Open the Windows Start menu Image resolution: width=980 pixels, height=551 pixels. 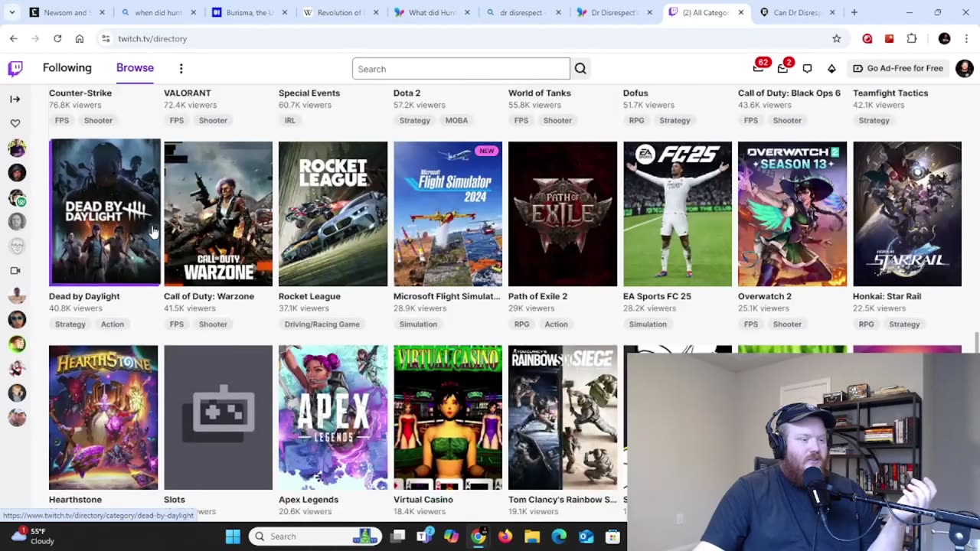(x=233, y=536)
